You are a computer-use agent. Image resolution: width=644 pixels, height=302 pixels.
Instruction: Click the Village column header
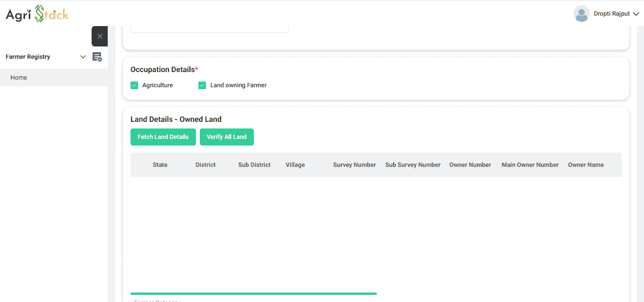pos(295,165)
